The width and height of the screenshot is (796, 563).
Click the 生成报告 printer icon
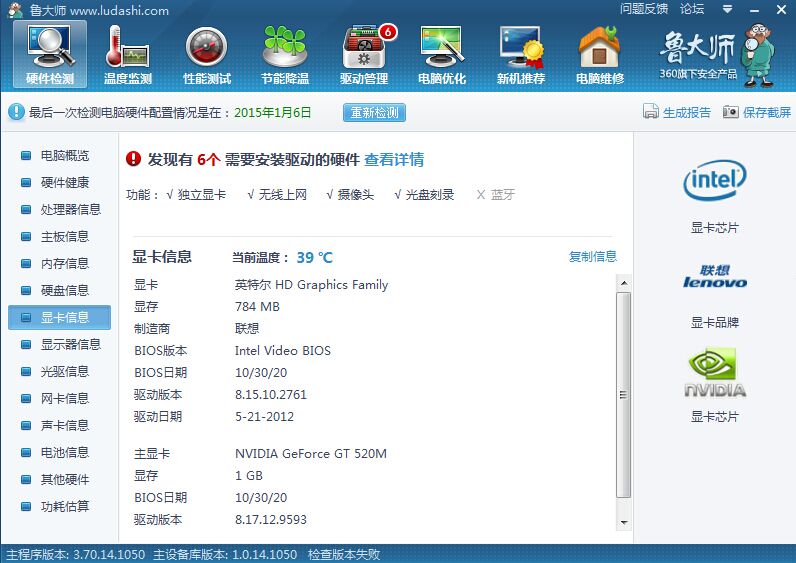tap(650, 111)
